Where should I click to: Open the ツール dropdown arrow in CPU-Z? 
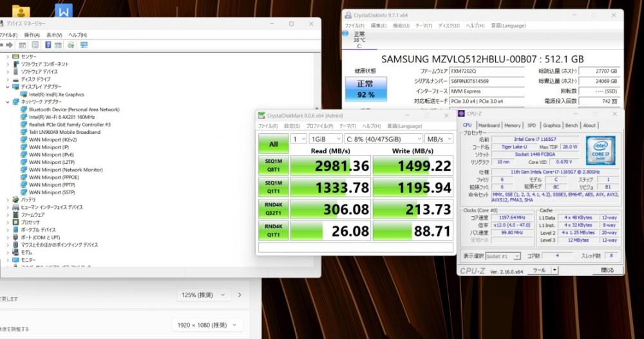[x=555, y=270]
